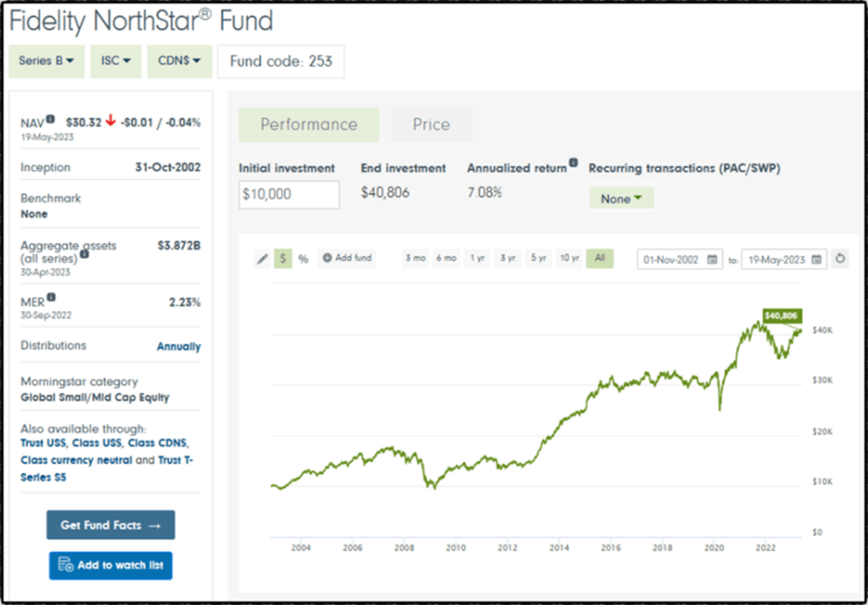Open the Annually distributions link
The height and width of the screenshot is (605, 868).
(x=179, y=347)
